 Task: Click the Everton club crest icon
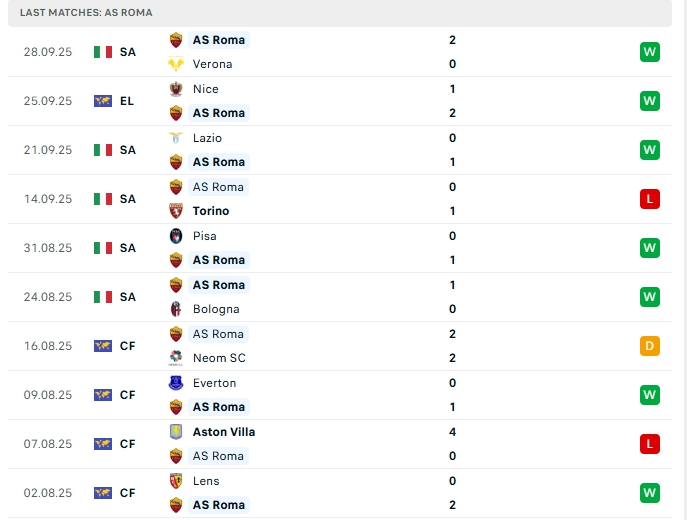(x=177, y=383)
